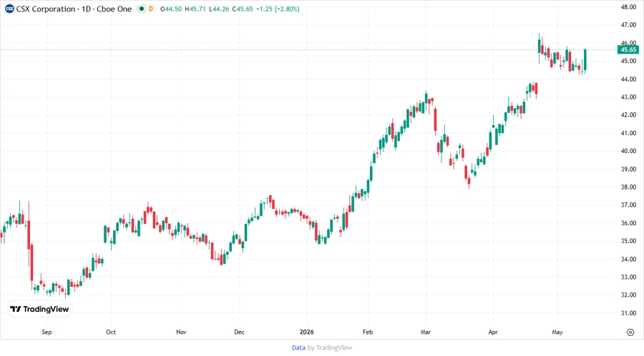644x356 pixels.
Task: Click the current price label 45.65
Action: [628, 49]
